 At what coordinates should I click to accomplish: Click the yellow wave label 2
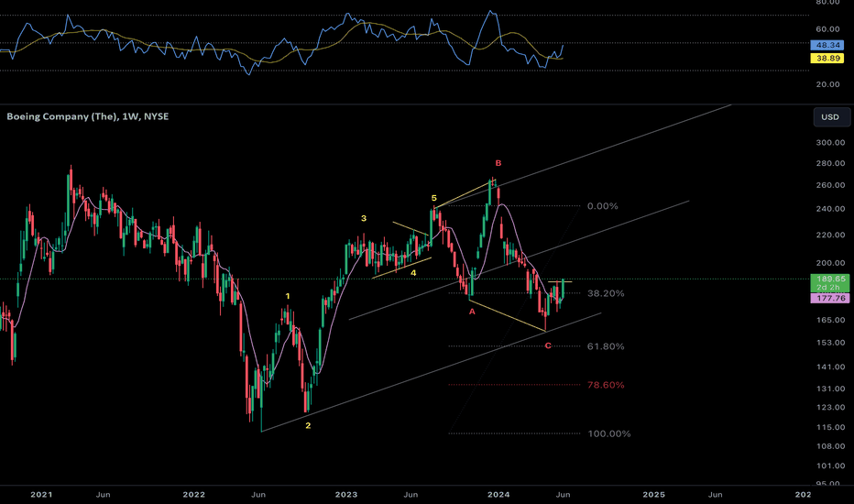tap(308, 425)
